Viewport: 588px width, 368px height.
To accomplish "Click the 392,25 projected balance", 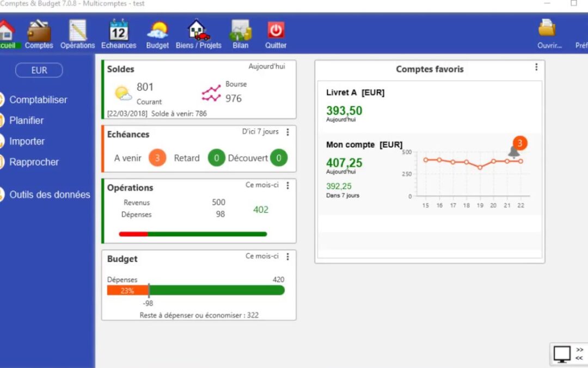I will (339, 186).
